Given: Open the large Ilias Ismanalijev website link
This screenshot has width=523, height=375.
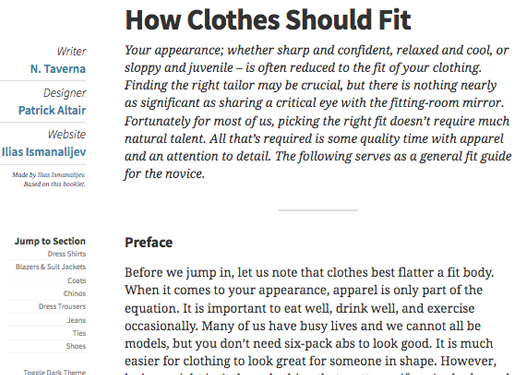Looking at the screenshot, I should [x=44, y=152].
